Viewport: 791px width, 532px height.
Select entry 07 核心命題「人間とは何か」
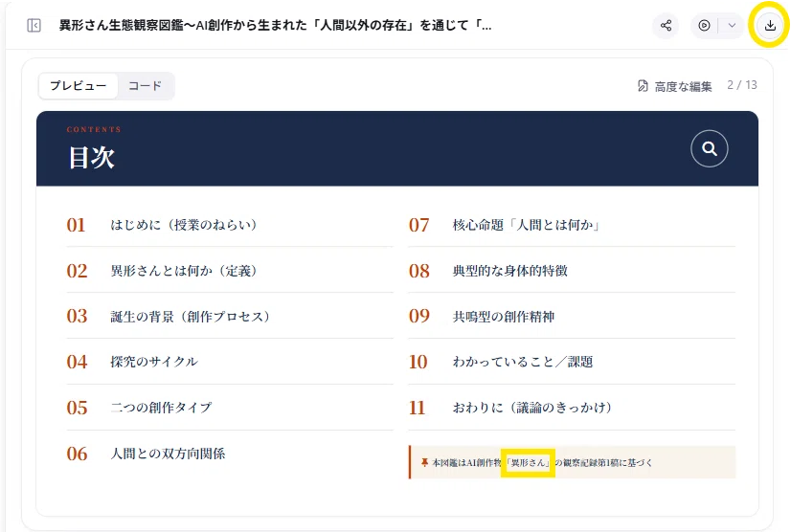click(572, 225)
